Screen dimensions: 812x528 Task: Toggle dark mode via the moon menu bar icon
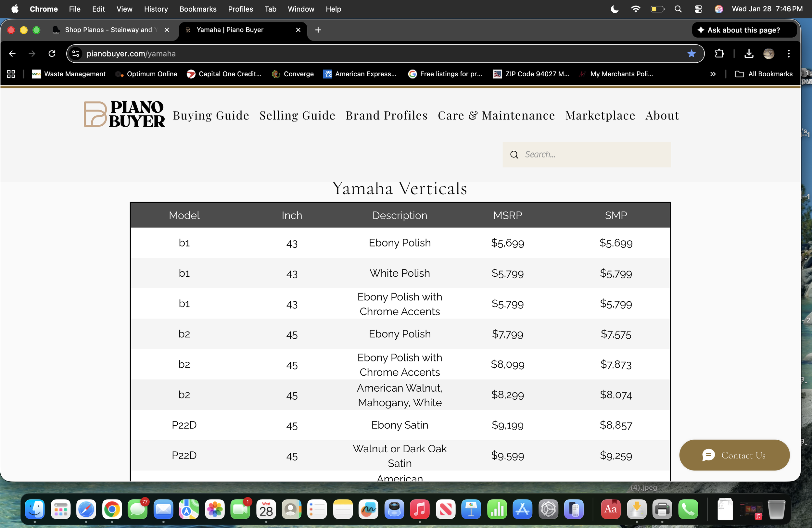pyautogui.click(x=614, y=9)
